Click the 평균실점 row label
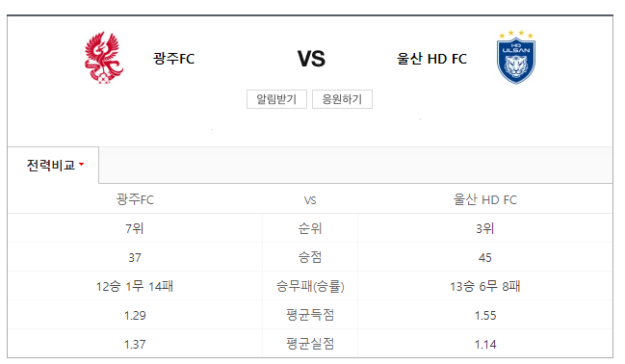The height and width of the screenshot is (364, 625). (310, 344)
